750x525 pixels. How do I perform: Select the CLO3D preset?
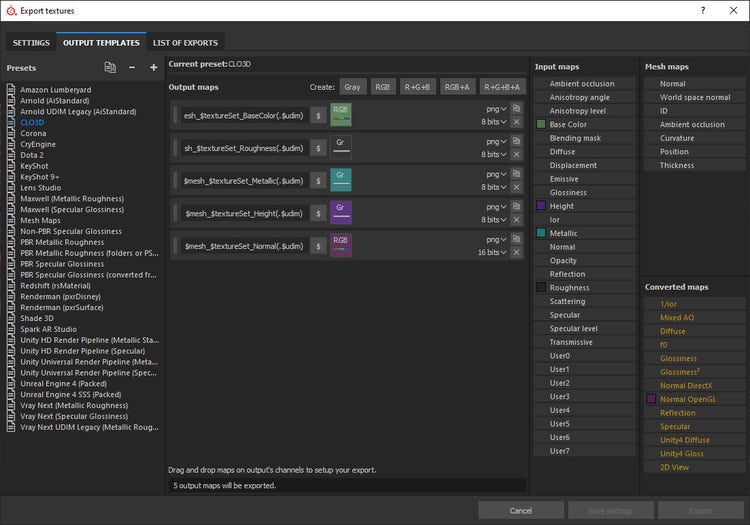(32, 122)
